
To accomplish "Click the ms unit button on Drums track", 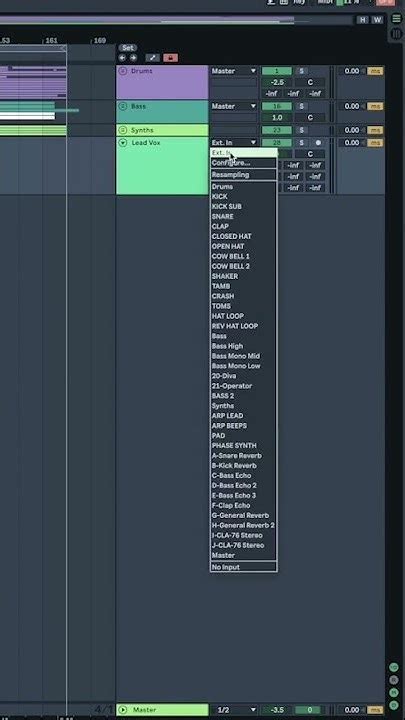I will [375, 71].
